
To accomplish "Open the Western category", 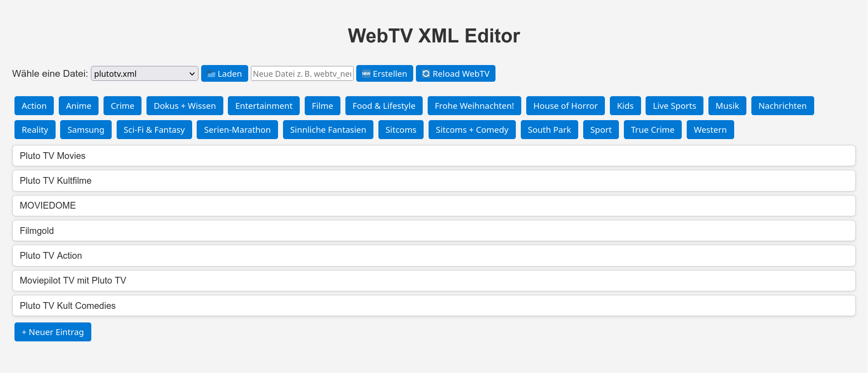I will 710,130.
